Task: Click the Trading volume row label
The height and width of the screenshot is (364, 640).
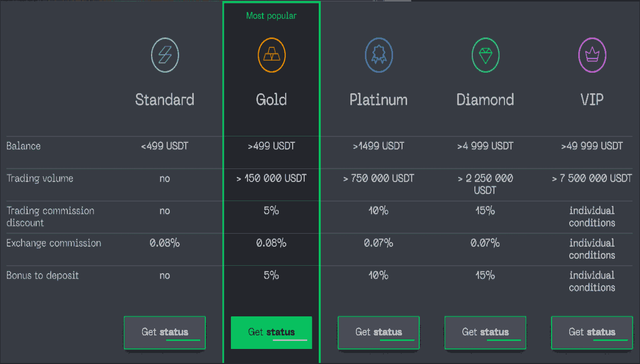Action: 40,178
